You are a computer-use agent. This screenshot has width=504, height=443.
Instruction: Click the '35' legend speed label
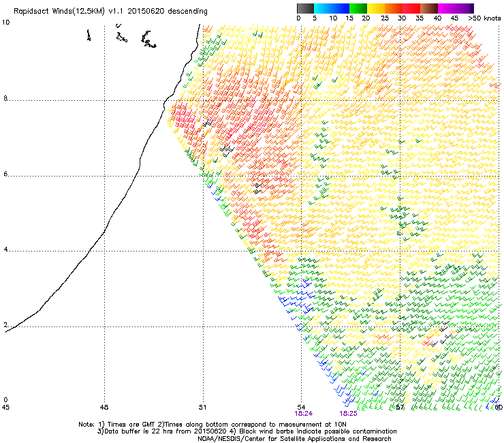coord(420,18)
